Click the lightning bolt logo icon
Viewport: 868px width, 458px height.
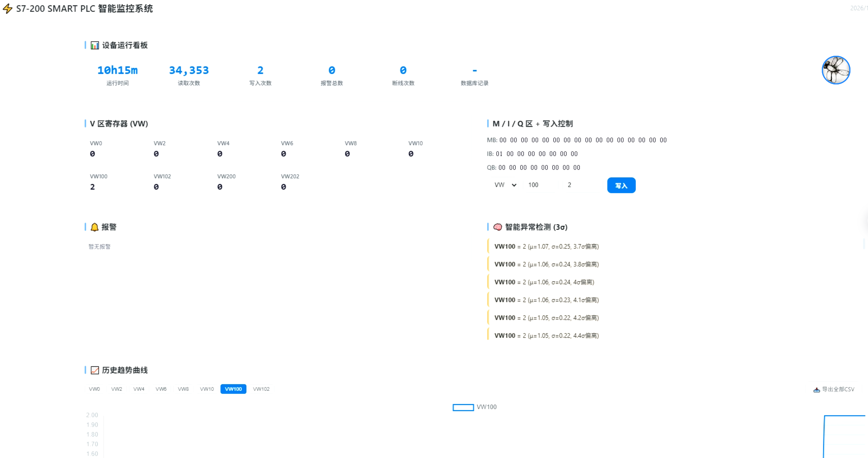8,9
